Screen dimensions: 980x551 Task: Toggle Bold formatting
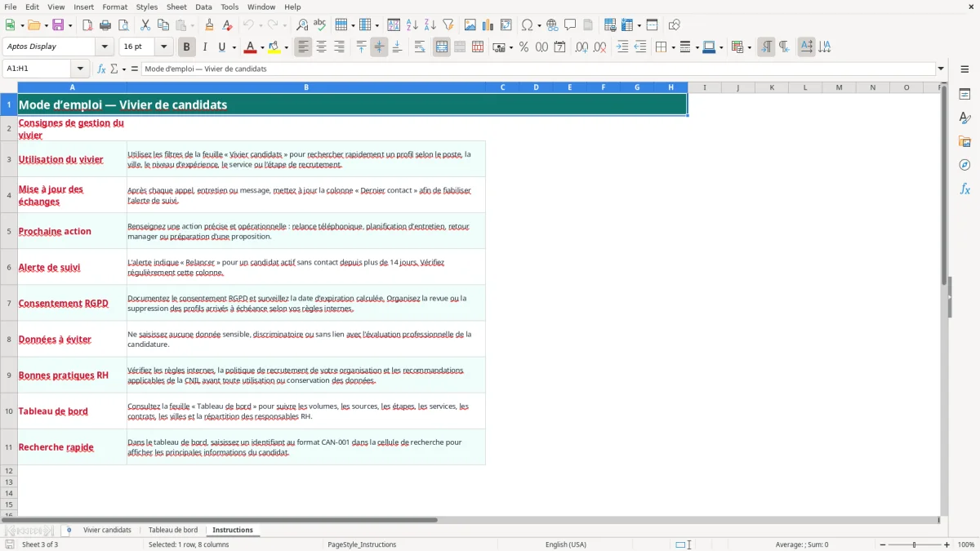pyautogui.click(x=187, y=47)
